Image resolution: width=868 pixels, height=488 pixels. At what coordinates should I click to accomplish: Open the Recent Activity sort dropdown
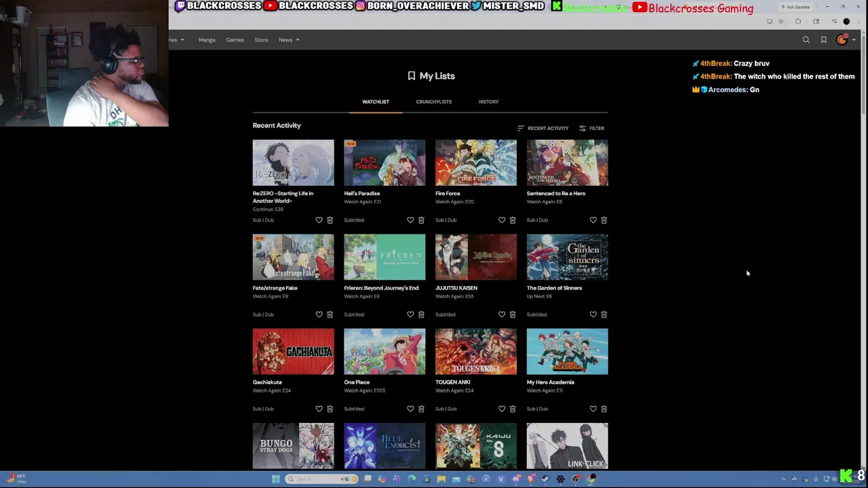pyautogui.click(x=542, y=128)
